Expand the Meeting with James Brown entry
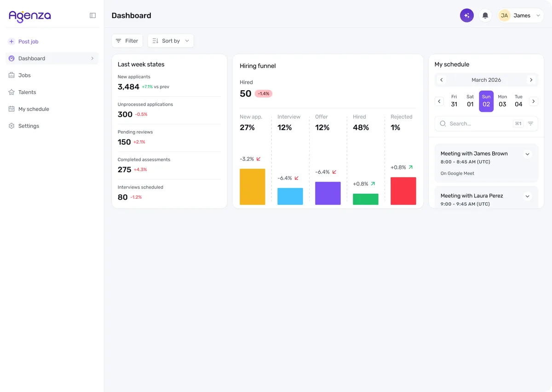The width and height of the screenshot is (552, 392). pos(528,154)
